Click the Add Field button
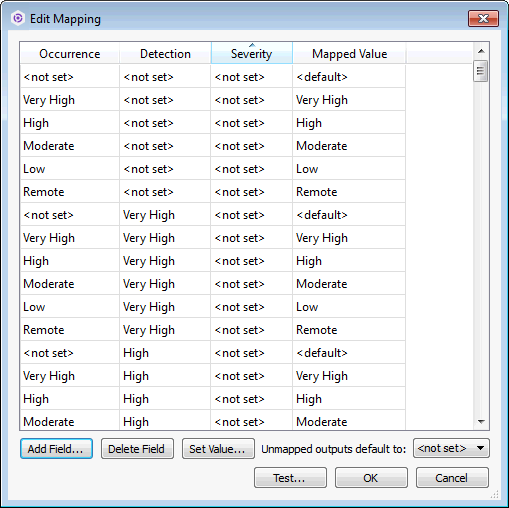 pos(56,449)
